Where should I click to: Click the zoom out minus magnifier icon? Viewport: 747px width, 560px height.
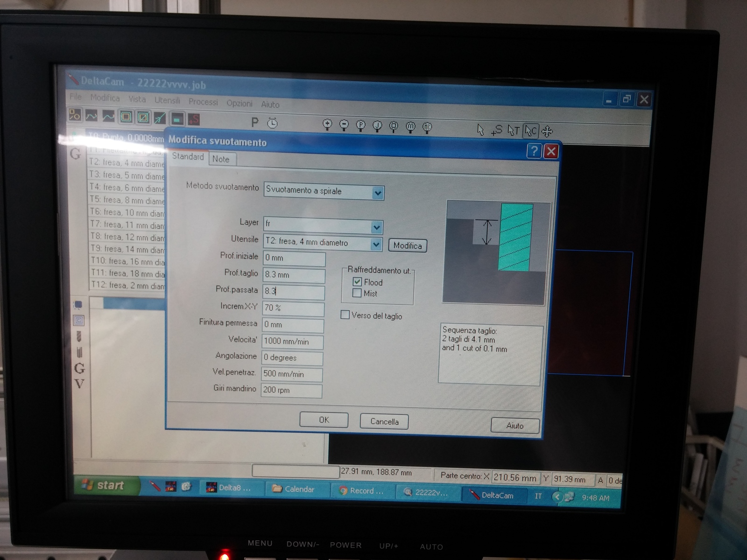tap(344, 126)
